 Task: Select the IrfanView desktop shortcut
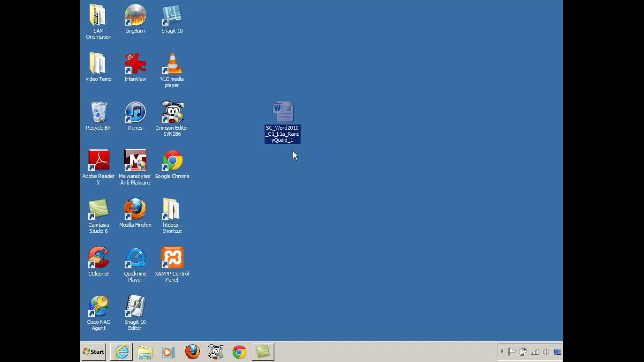pos(135,67)
